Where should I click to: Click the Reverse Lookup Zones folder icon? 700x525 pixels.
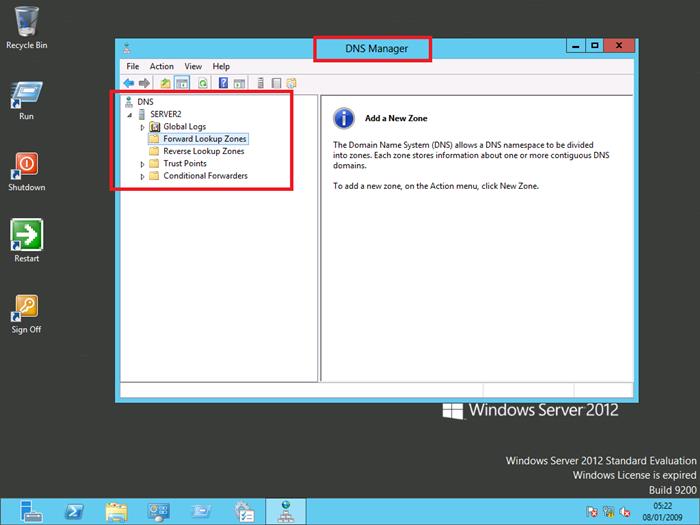click(x=154, y=151)
